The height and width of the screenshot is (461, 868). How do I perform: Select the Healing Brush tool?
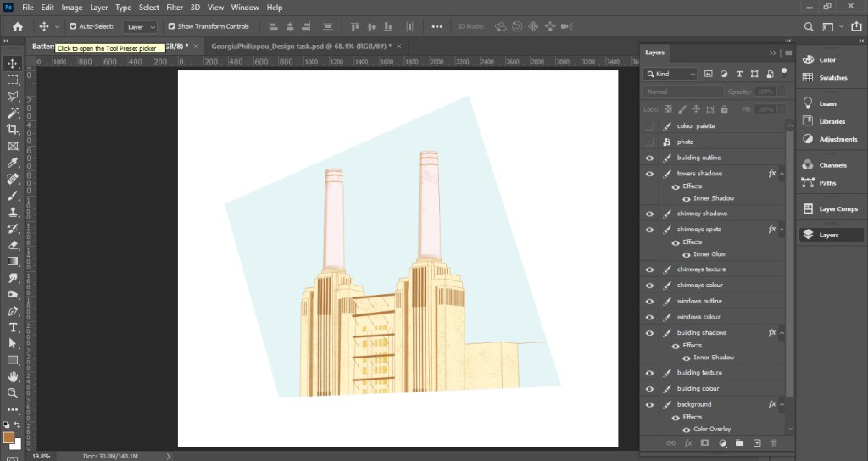point(13,179)
